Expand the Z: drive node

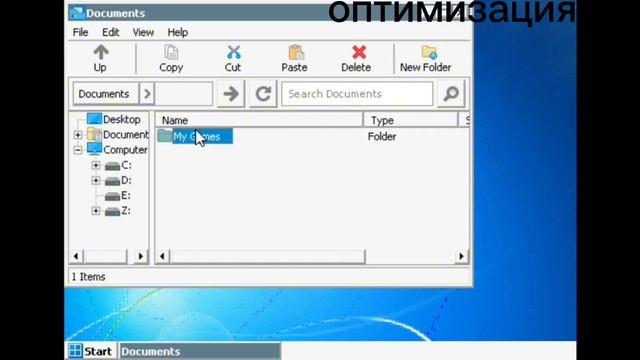96,211
